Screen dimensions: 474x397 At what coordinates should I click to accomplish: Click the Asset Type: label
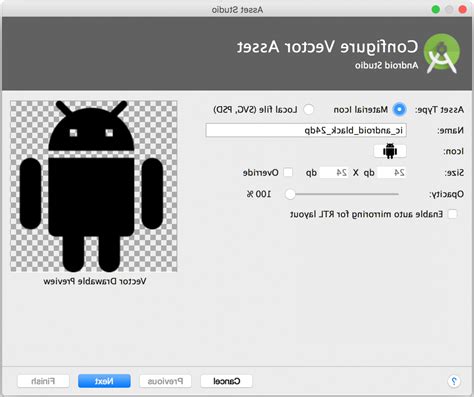439,110
